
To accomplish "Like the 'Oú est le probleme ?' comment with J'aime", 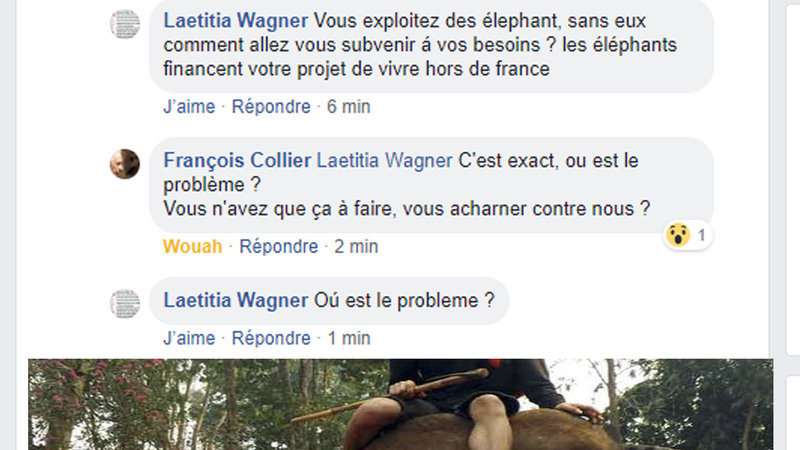I will click(189, 338).
